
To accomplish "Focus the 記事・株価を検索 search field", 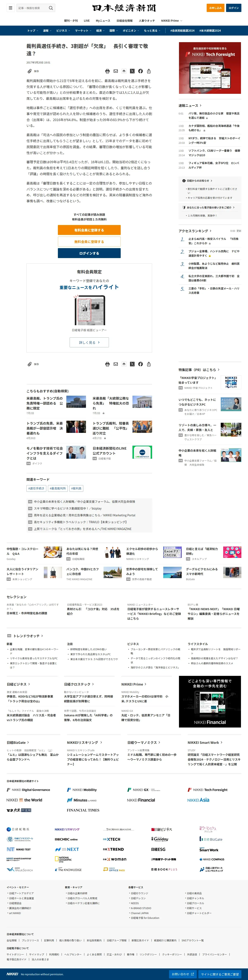I will click(x=32, y=8).
